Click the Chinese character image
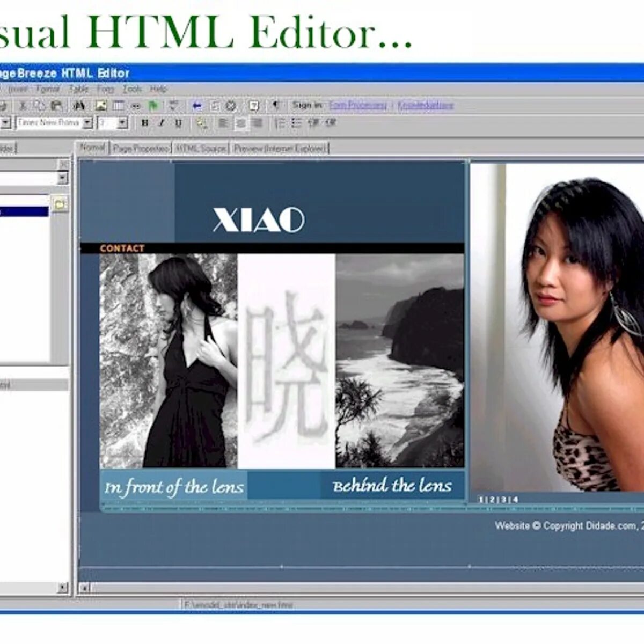 [x=286, y=361]
